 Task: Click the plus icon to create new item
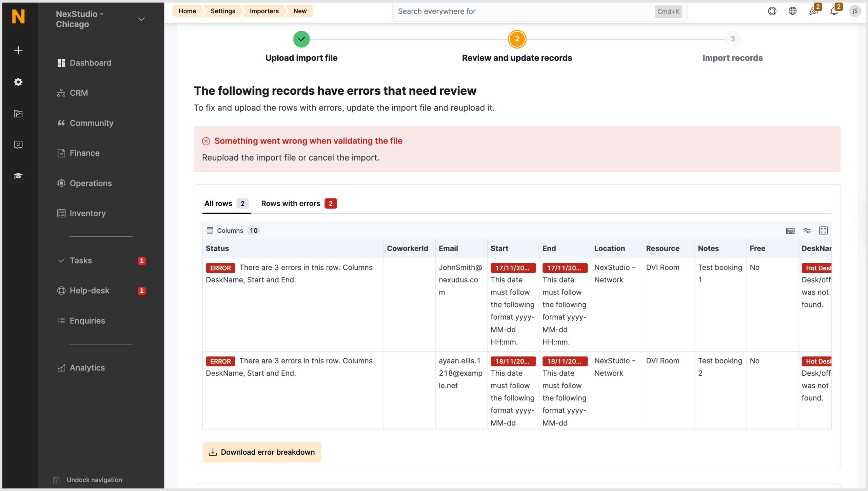18,50
